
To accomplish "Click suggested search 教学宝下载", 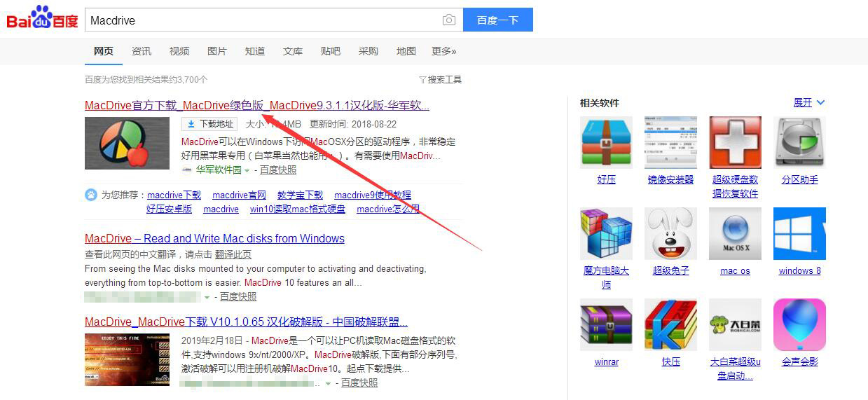I will pos(301,195).
